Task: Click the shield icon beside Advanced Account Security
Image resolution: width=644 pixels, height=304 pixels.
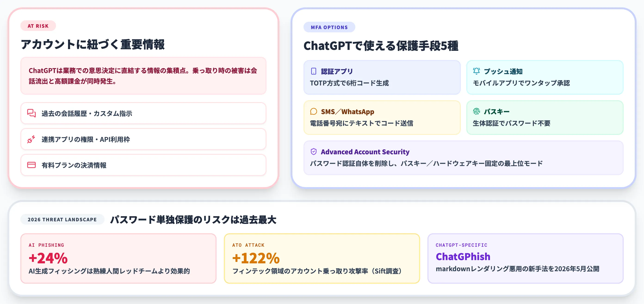Action: pos(313,152)
